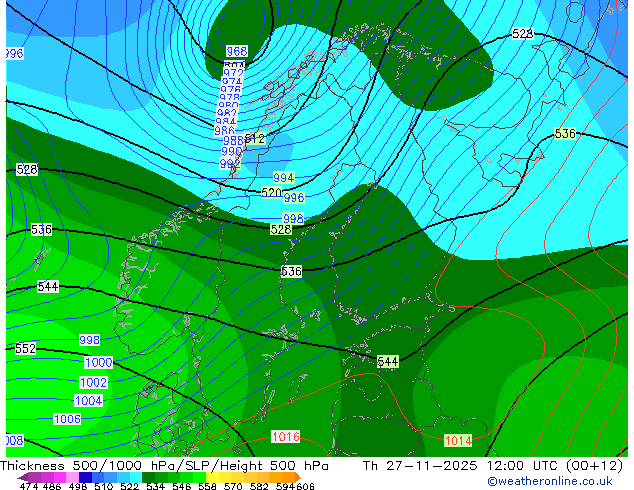Click the map title Thickness 500/1000 hPa

tap(87, 466)
